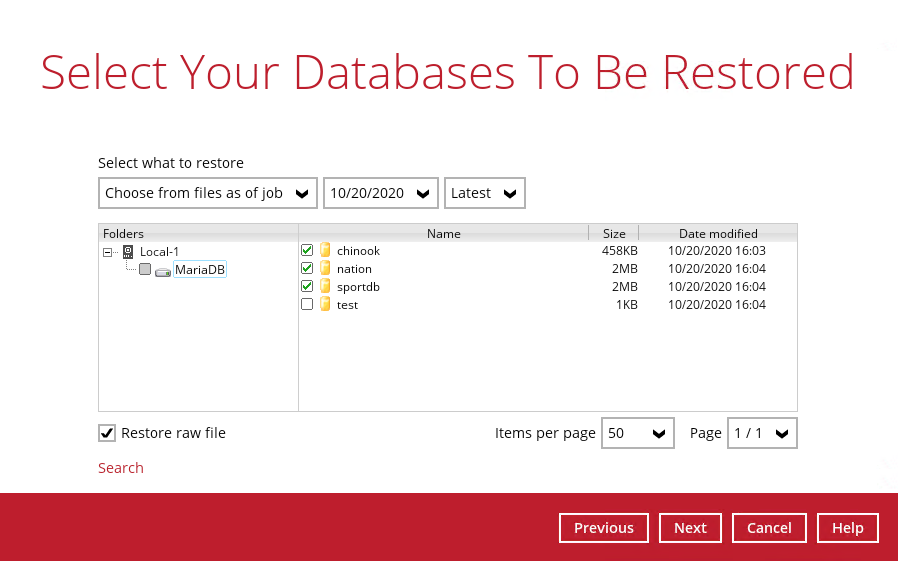
Task: Open the 10/20/2020 date dropdown
Action: pos(380,193)
